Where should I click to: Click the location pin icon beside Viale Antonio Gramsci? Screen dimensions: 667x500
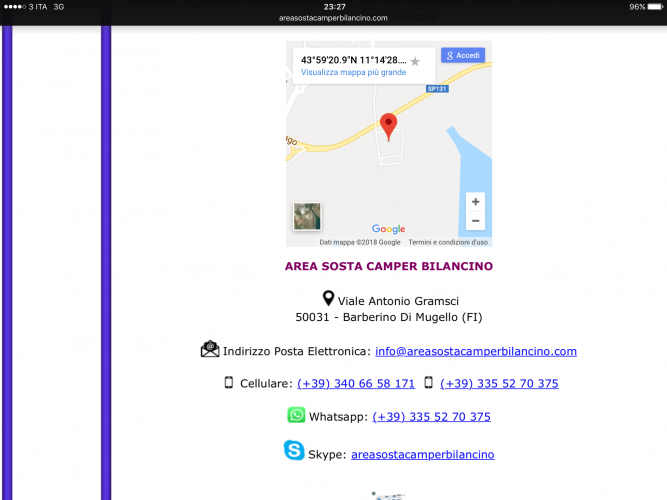[328, 299]
